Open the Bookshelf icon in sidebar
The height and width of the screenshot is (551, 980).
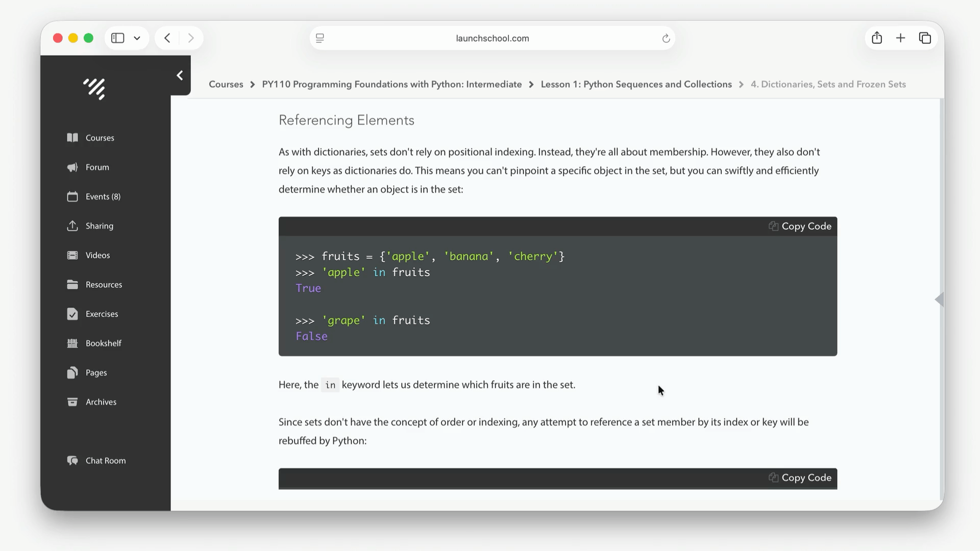72,343
